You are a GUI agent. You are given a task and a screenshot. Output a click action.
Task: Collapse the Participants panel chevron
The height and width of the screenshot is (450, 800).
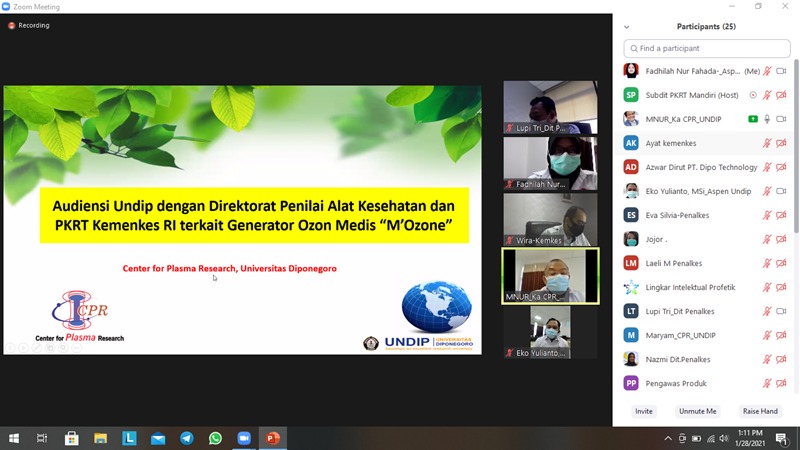[627, 27]
